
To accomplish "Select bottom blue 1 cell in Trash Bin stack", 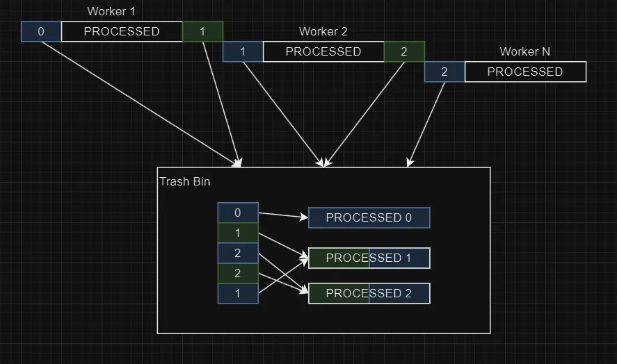I will (238, 293).
